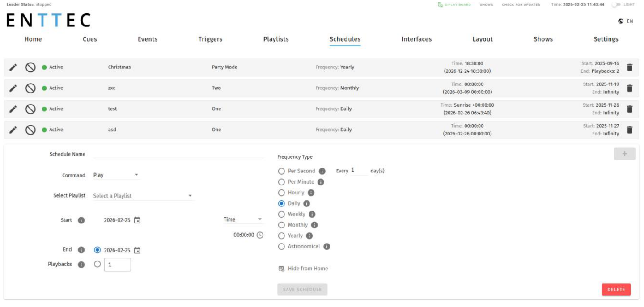The image size is (644, 307).
Task: Disable the Christmas schedule via block icon
Action: tap(30, 67)
